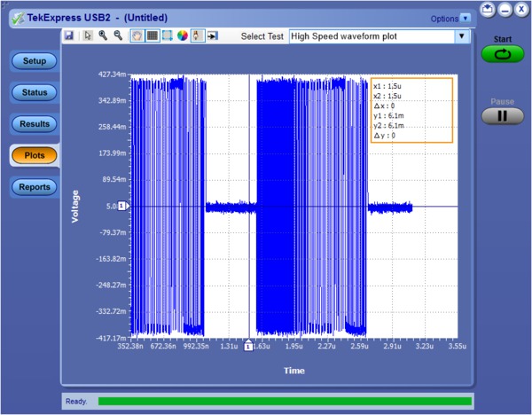This screenshot has width=532, height=415.
Task: Click the save plot icon
Action: pos(69,36)
